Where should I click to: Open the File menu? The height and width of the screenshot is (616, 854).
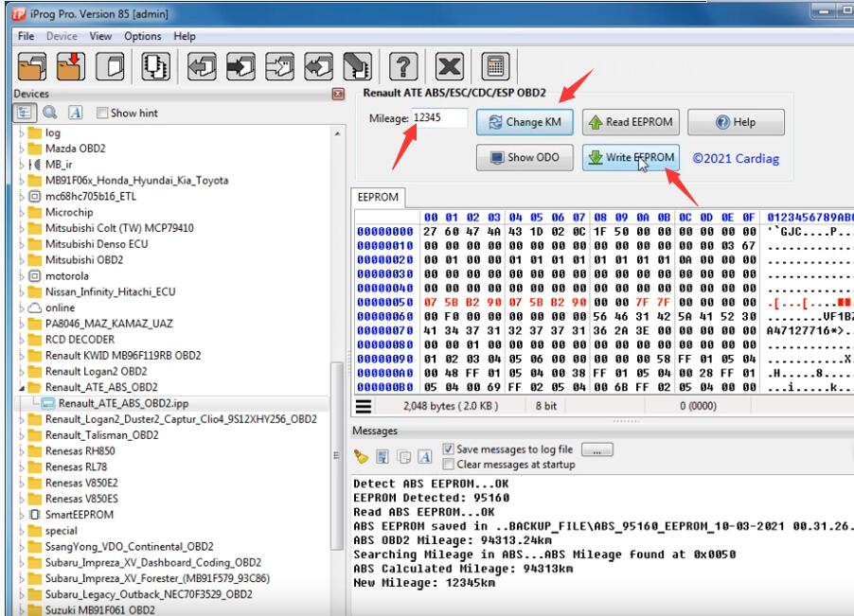coord(26,37)
